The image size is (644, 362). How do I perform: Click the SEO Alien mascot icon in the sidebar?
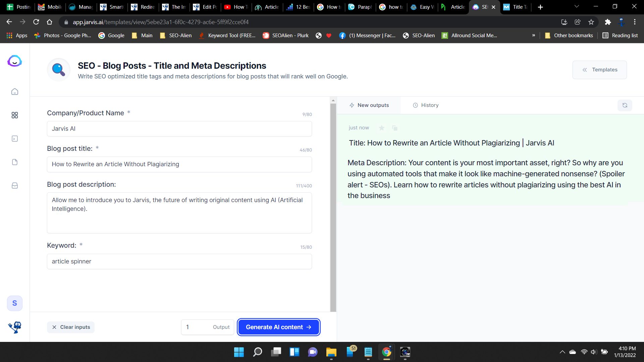point(15,327)
